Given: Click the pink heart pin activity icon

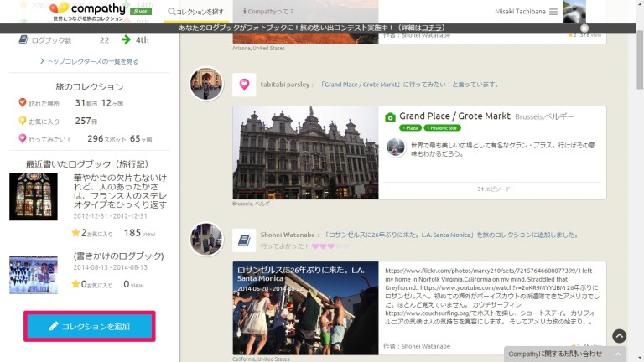Looking at the screenshot, I should [x=244, y=85].
